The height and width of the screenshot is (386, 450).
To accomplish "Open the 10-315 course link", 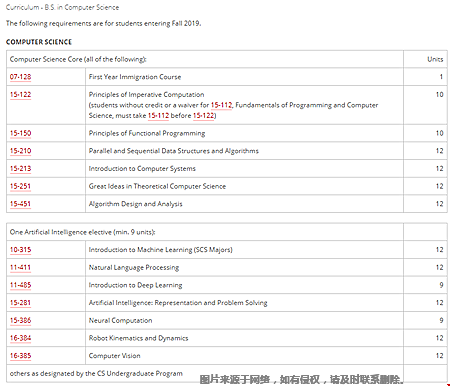I will 20,250.
